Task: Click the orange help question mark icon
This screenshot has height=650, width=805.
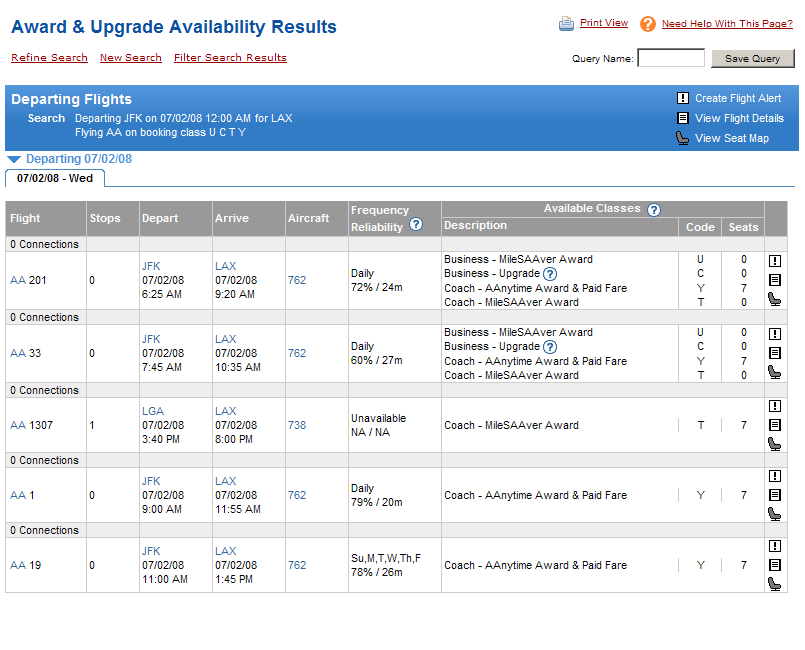Action: [x=648, y=24]
